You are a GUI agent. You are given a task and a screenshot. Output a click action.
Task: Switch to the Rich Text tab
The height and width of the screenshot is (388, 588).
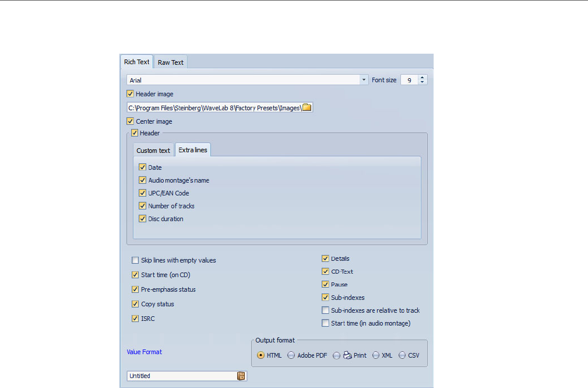click(136, 62)
